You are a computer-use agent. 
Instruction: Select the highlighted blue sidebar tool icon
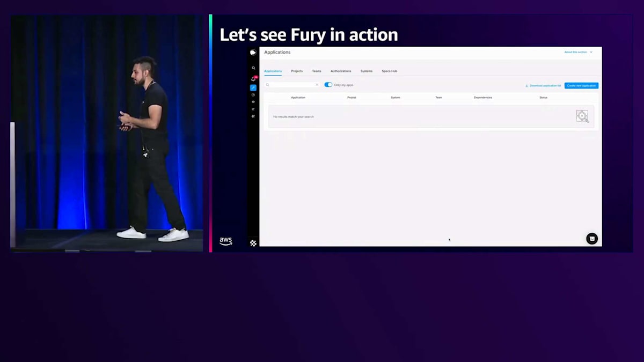(253, 87)
